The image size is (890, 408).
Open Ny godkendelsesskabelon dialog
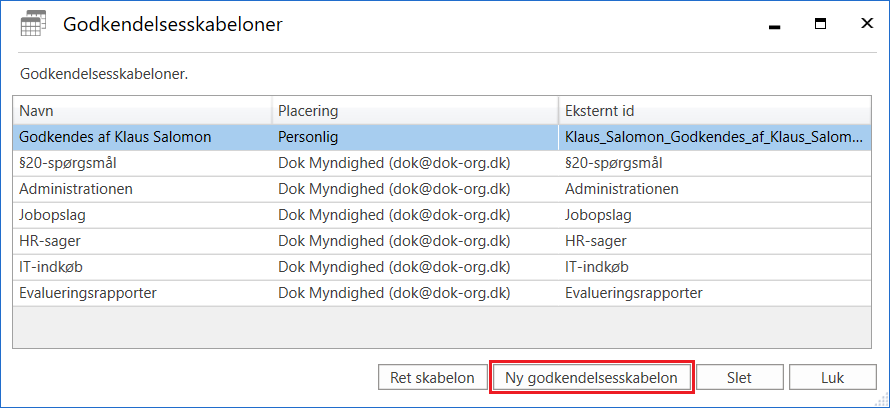[x=591, y=378]
